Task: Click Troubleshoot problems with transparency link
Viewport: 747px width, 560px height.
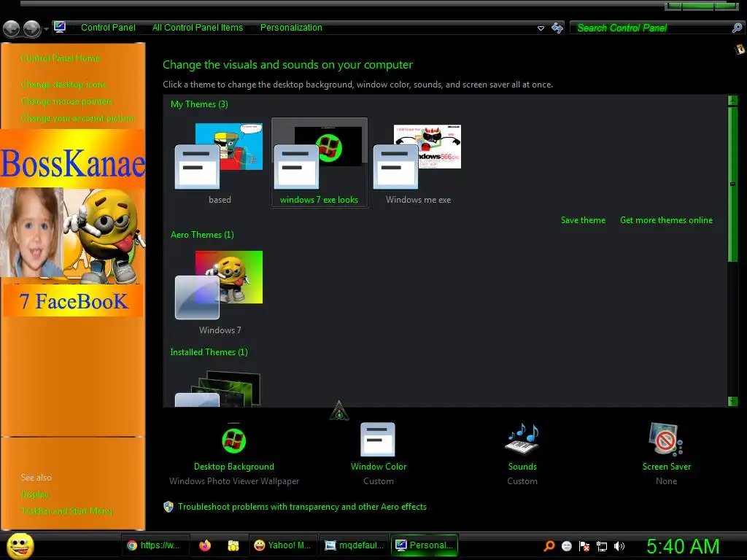Action: (x=302, y=507)
